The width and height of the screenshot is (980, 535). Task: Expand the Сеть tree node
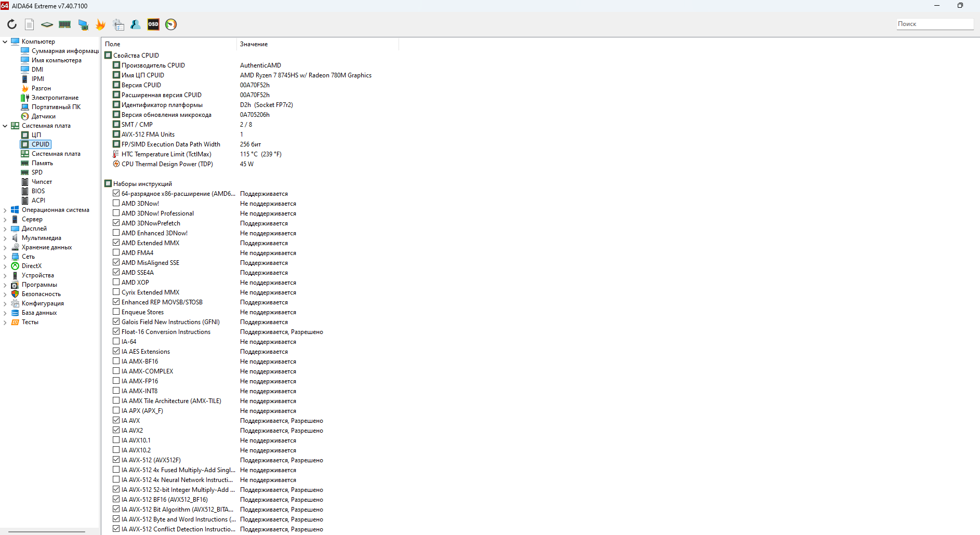(5, 257)
